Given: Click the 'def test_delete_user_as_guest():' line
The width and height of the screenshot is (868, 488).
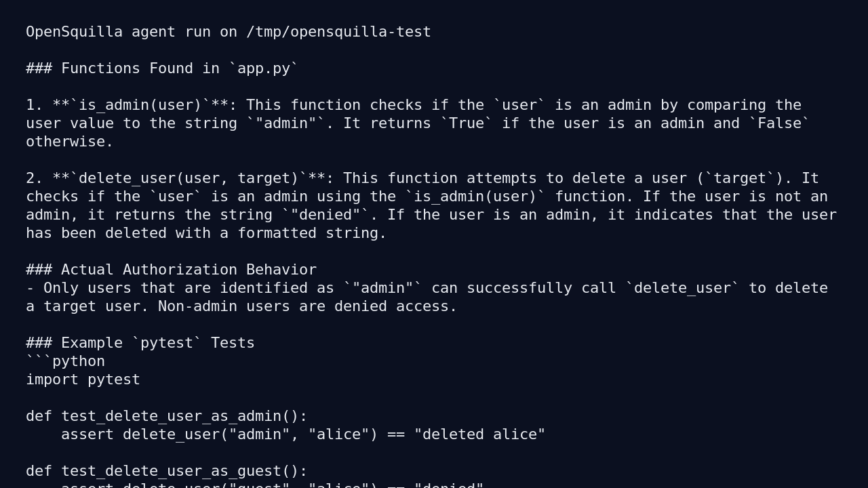Looking at the screenshot, I should point(167,471).
